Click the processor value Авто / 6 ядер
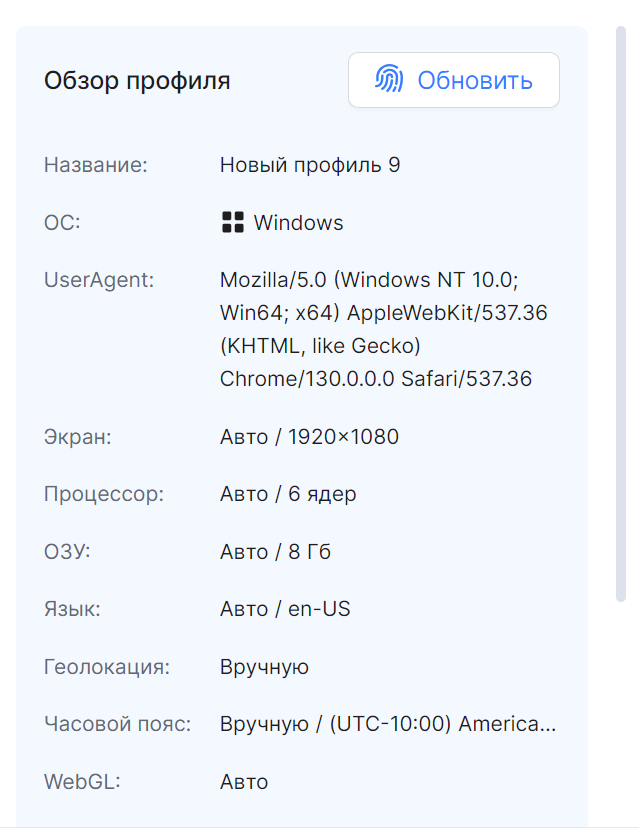639x839 pixels. point(288,494)
